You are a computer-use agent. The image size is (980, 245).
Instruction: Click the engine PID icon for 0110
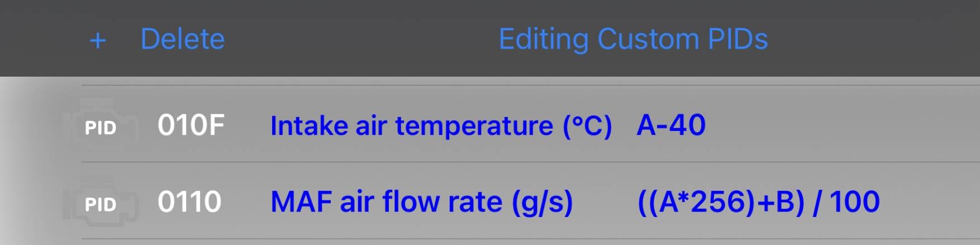tap(101, 203)
